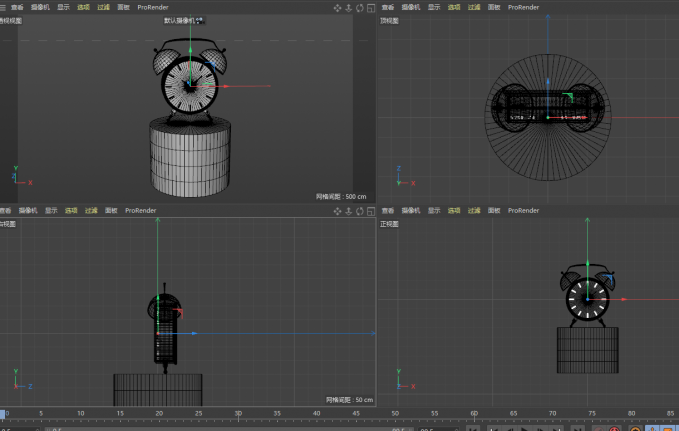The height and width of the screenshot is (431, 679).
Task: Open 显示 menu in the perspective viewport
Action: point(63,7)
